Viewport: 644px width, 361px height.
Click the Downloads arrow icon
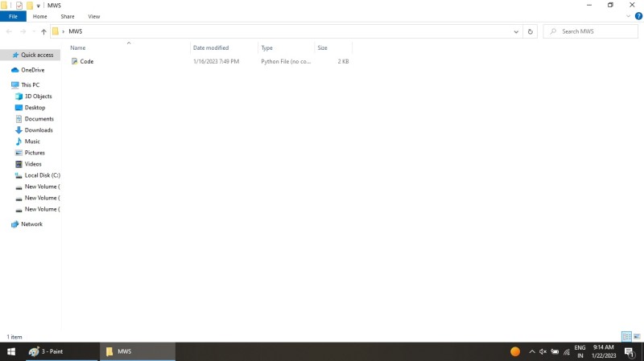[19, 130]
